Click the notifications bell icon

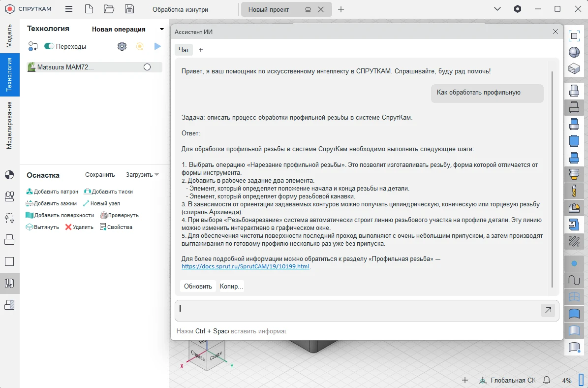(546, 380)
